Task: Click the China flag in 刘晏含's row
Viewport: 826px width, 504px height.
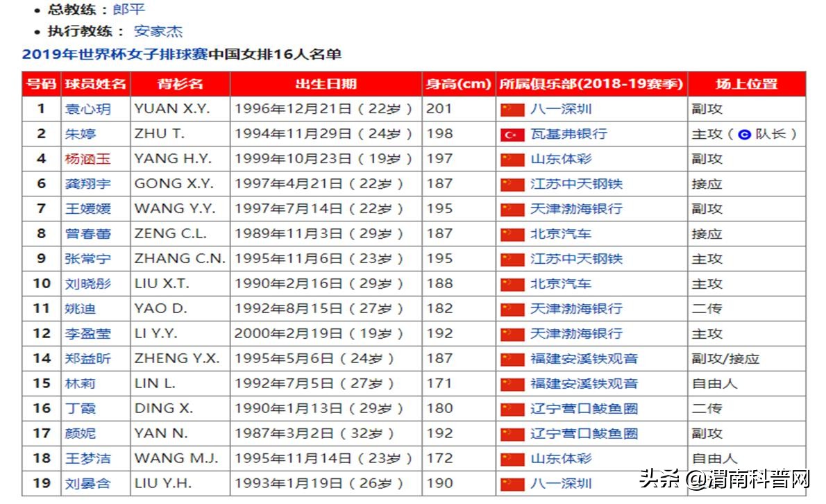Action: coord(512,484)
